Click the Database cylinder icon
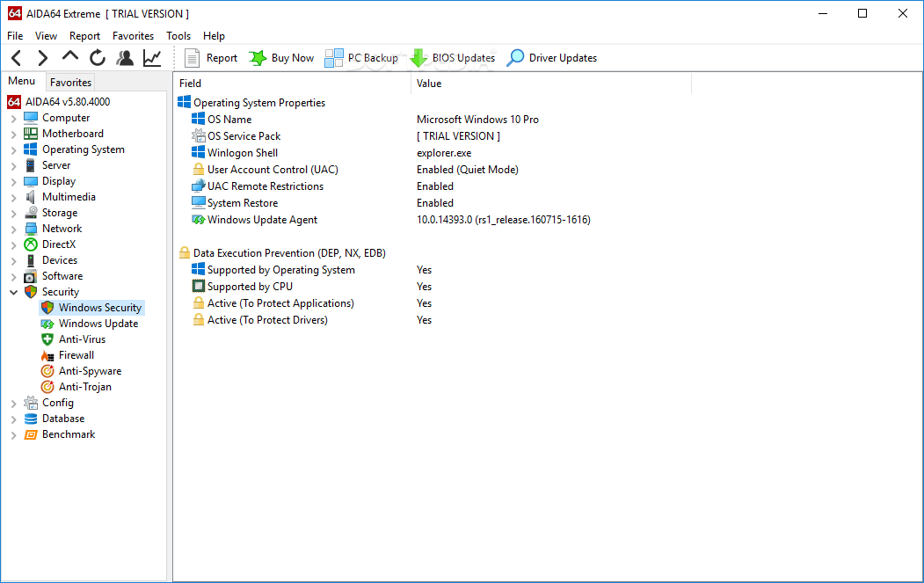Viewport: 924px width, 583px height. point(31,419)
